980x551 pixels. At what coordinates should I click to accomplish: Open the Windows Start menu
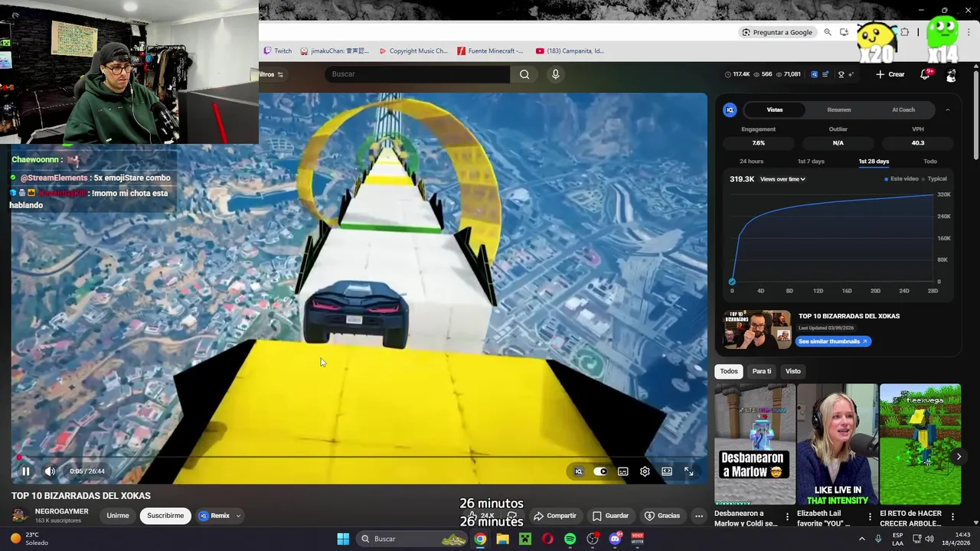pyautogui.click(x=343, y=539)
